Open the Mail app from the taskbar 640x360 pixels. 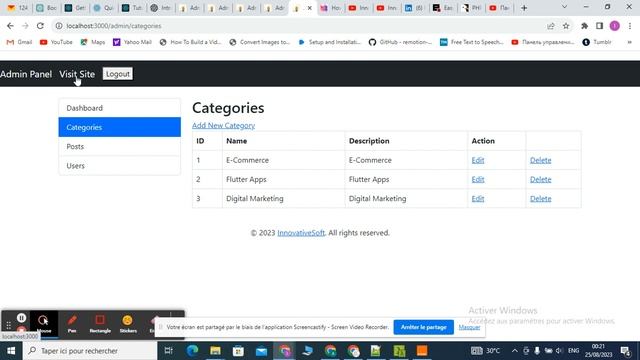point(261,351)
